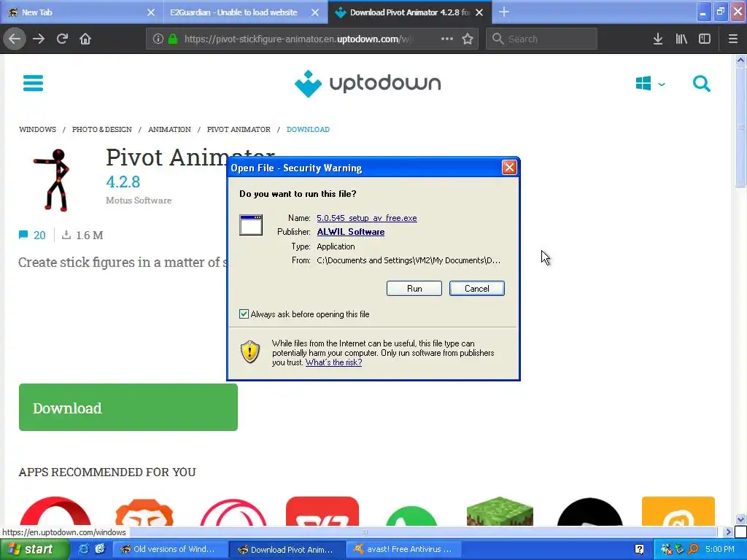Screen dimensions: 747x560
Task: Click the Minecraft grass block app icon
Action: pyautogui.click(x=500, y=511)
